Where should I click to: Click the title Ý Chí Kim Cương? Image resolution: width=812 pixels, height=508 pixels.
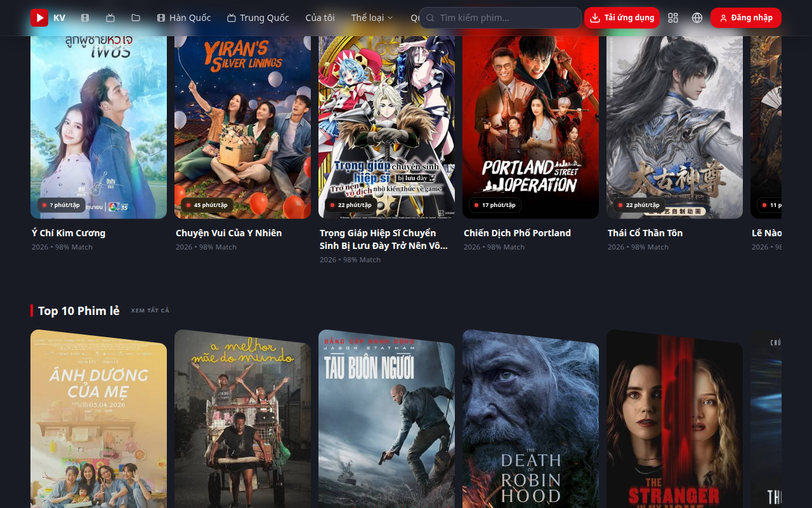pos(69,233)
